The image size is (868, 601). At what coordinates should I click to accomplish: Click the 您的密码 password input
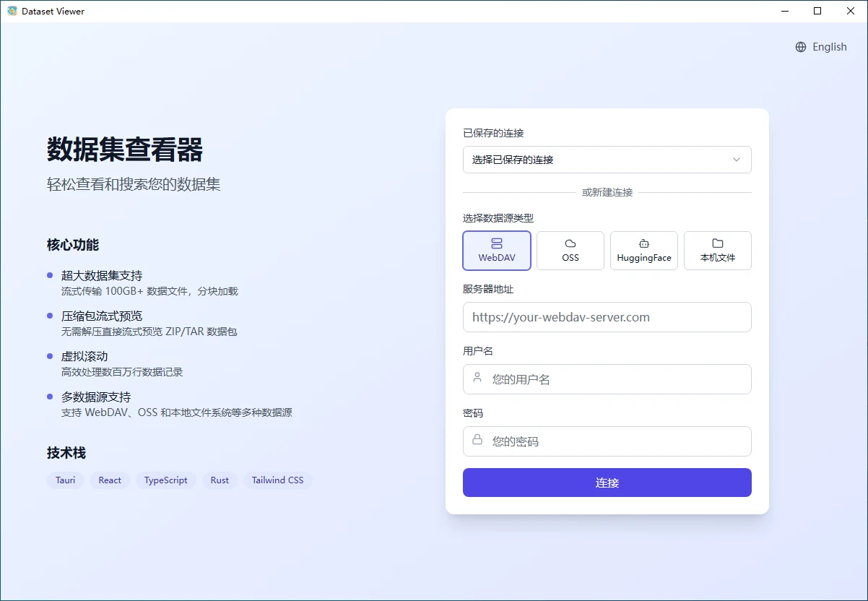pos(614,441)
